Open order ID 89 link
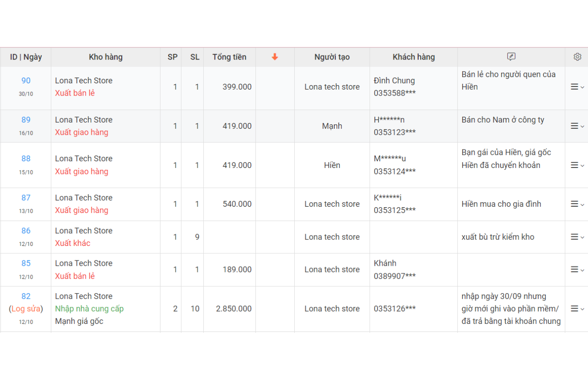The width and height of the screenshot is (588, 377). point(26,120)
